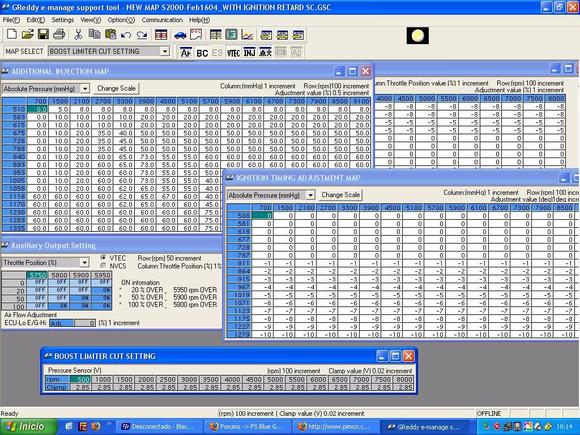
Task: Save the map using floppy disk icon
Action: pos(43,35)
